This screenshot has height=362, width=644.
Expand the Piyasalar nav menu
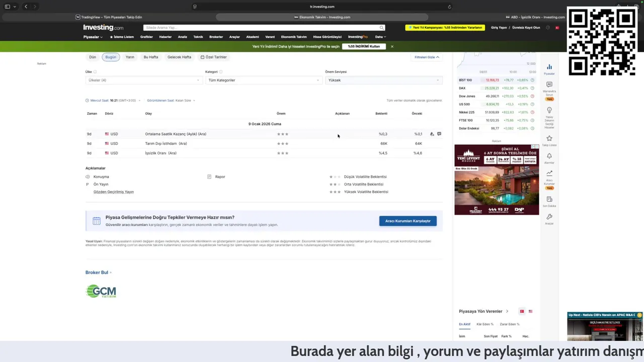pyautogui.click(x=93, y=37)
